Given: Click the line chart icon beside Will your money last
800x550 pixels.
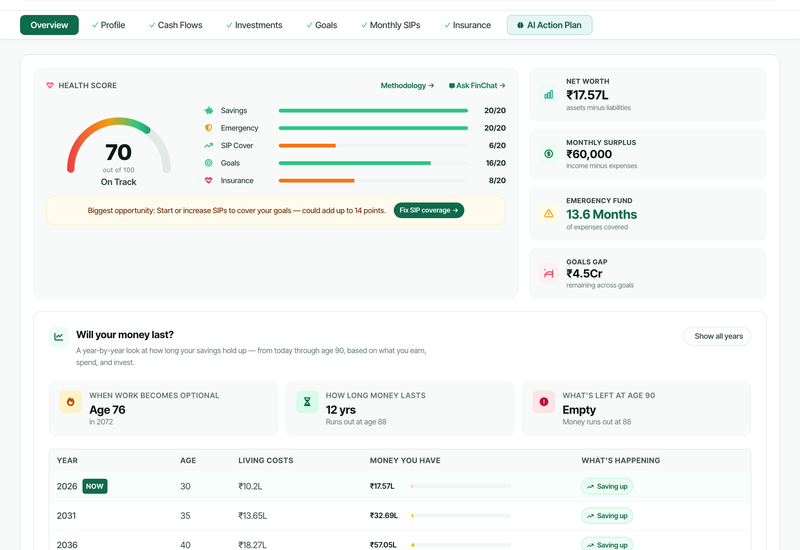Looking at the screenshot, I should pyautogui.click(x=59, y=337).
